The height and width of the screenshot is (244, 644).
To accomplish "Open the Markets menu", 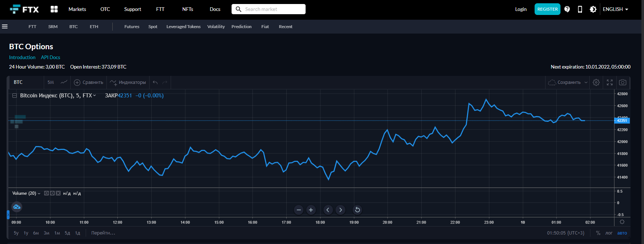I will [77, 9].
